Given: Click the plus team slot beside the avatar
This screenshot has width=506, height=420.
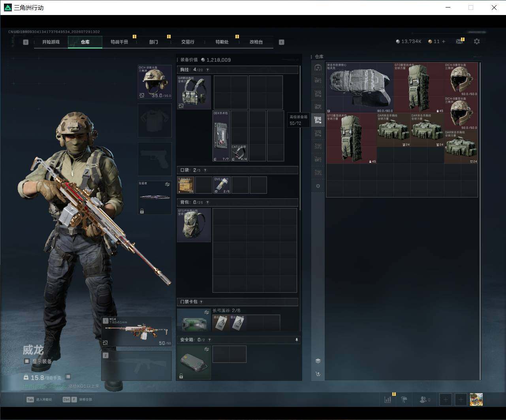Looking at the screenshot, I should click(x=461, y=399).
